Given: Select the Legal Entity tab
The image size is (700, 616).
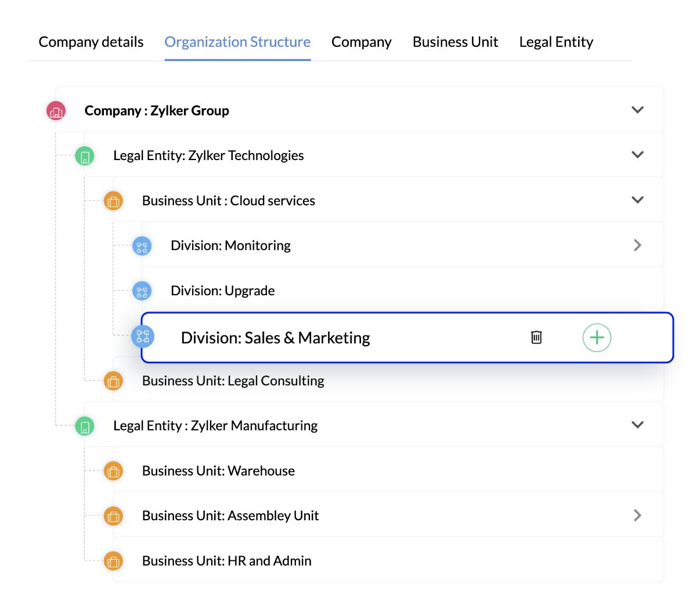Looking at the screenshot, I should [556, 42].
